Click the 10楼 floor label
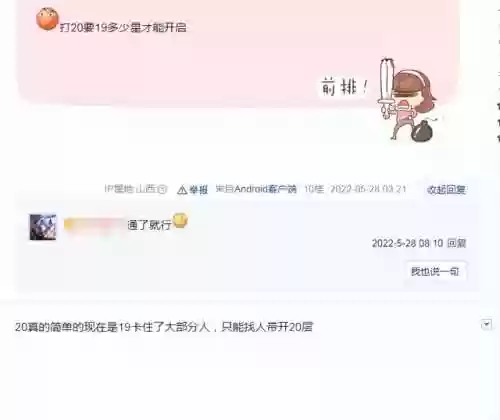The height and width of the screenshot is (420, 500). point(314,189)
